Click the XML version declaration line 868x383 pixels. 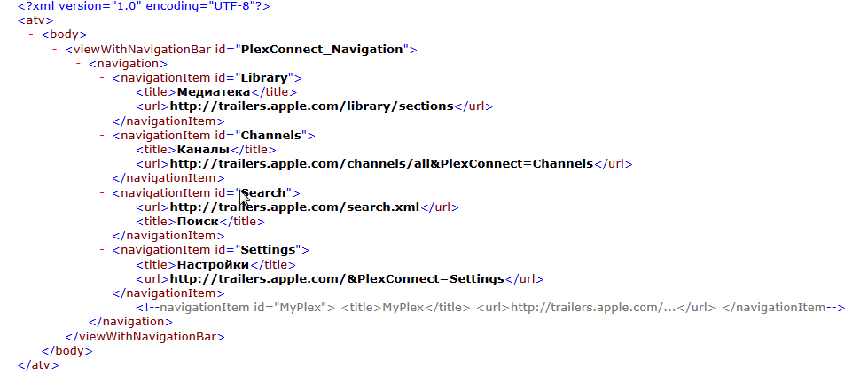(x=144, y=6)
